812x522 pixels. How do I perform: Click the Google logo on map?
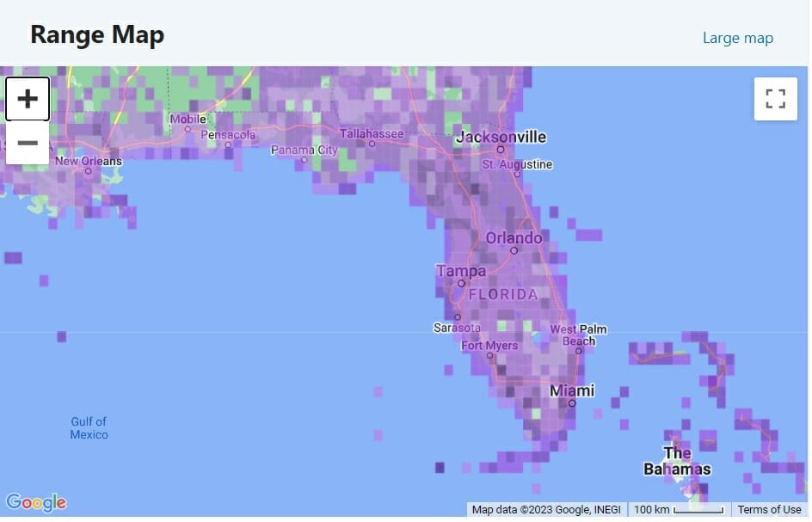pos(36,503)
